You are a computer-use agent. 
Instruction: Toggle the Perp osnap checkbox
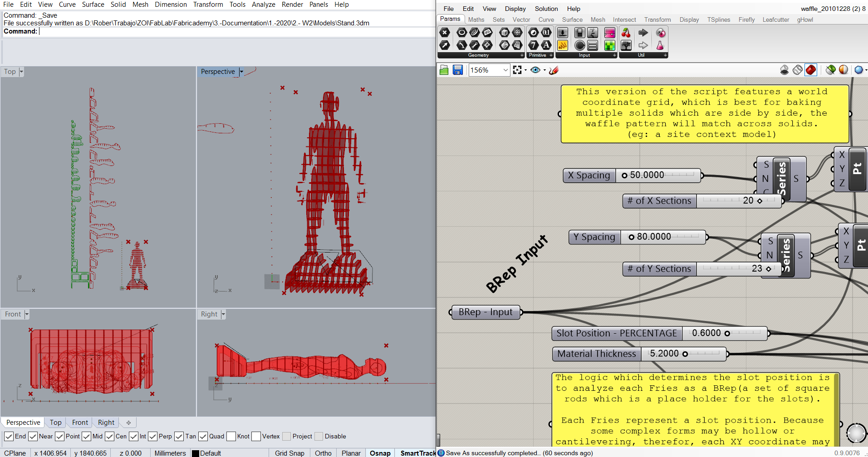(152, 436)
